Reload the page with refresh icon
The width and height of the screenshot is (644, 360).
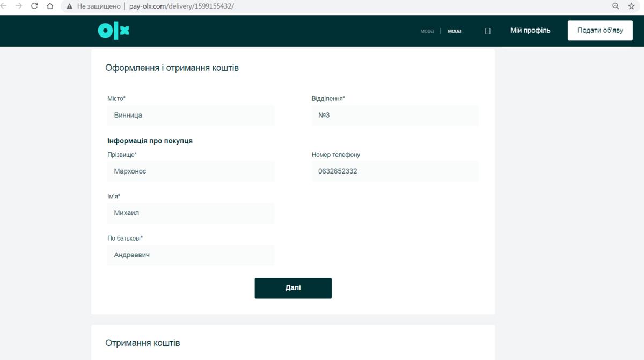(x=34, y=6)
